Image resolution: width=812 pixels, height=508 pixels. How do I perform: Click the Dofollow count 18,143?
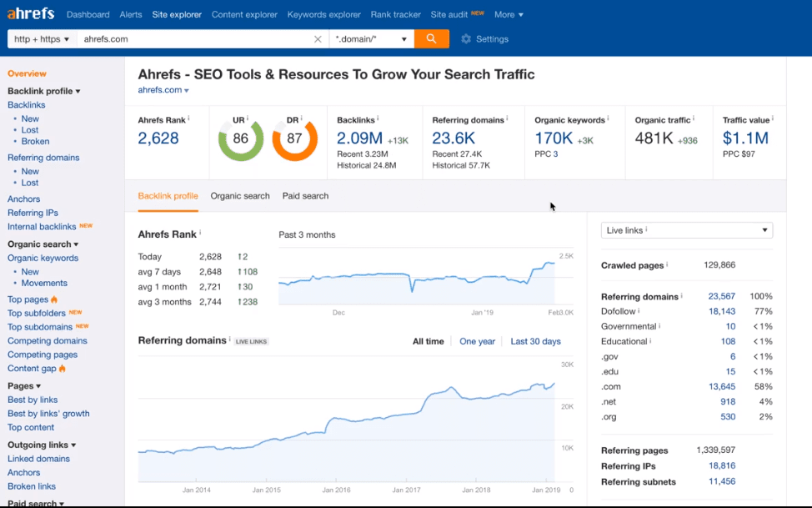pos(722,311)
